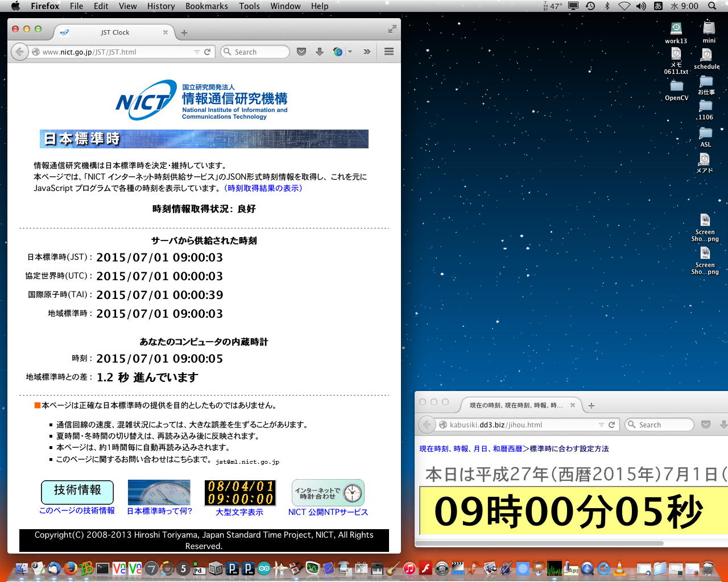Image resolution: width=728 pixels, height=582 pixels.
Task: Select the schedule file on desktop
Action: [x=707, y=59]
